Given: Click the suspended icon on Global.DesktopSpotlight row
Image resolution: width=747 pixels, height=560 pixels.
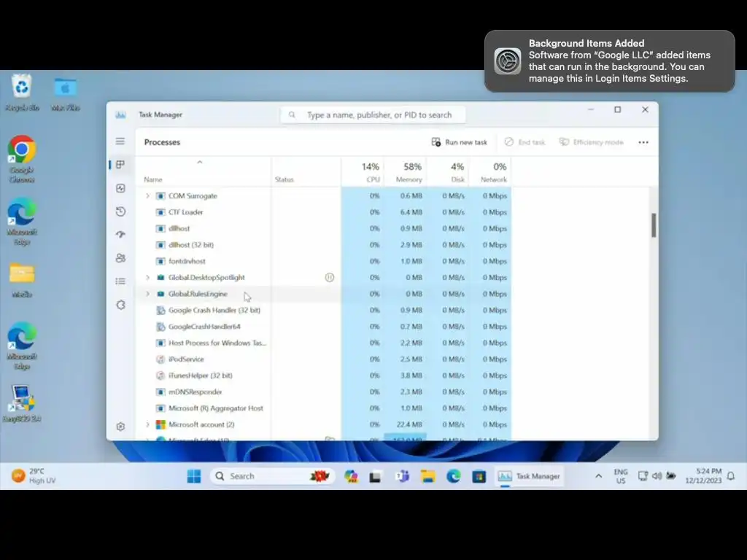Looking at the screenshot, I should [329, 277].
